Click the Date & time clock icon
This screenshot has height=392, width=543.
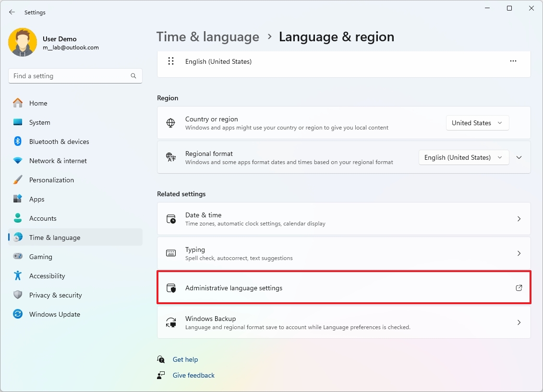(171, 219)
